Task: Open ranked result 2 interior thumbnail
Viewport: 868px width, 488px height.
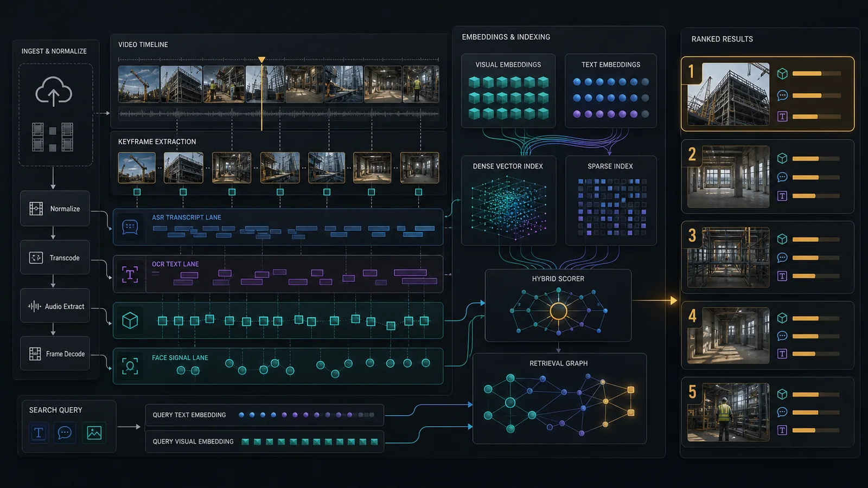Action: (x=728, y=177)
